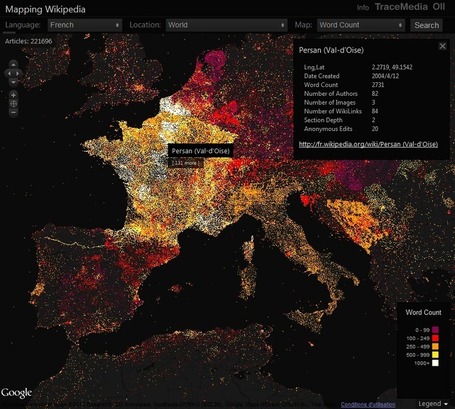Click the Google logo on the map
This screenshot has width=455, height=409.
coord(16,393)
